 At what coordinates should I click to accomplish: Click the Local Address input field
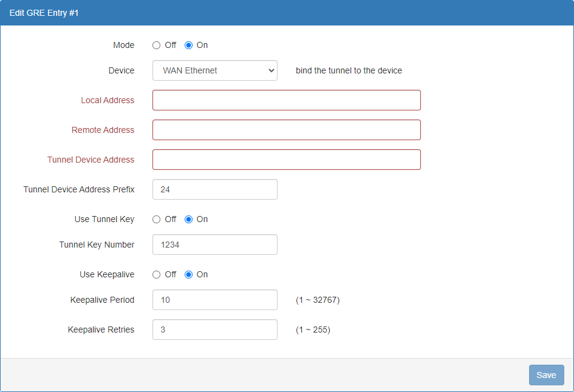point(287,100)
